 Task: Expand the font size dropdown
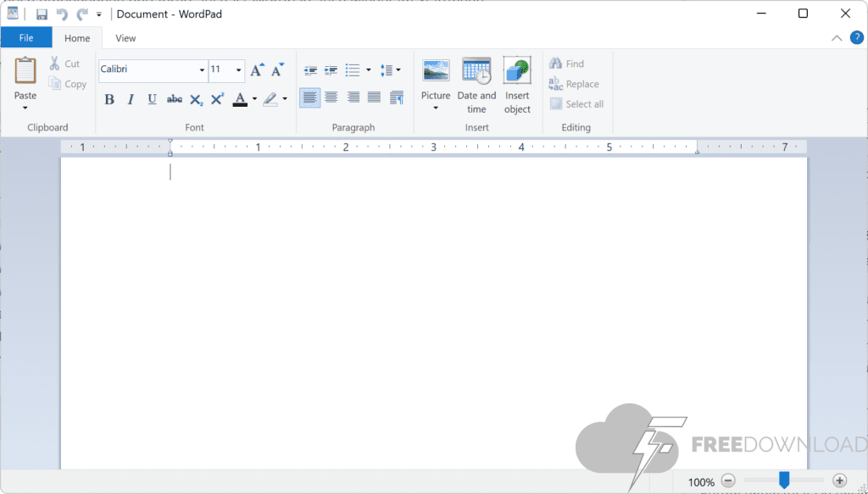click(x=239, y=70)
